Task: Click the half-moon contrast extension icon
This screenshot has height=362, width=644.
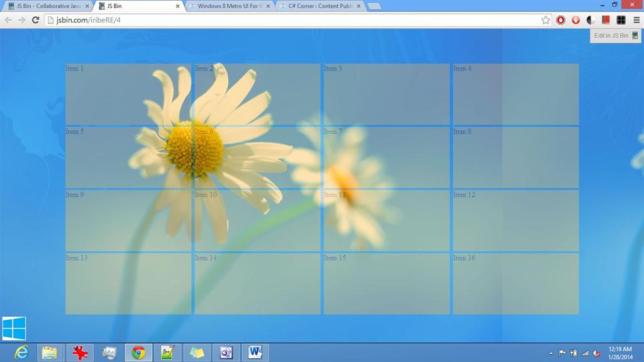Action: coord(591,20)
